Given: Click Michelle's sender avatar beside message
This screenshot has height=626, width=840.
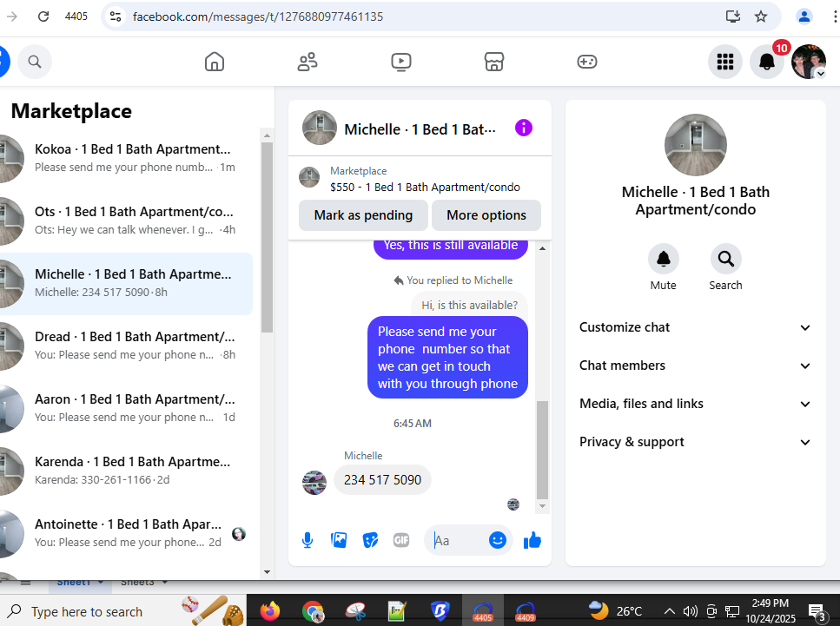Looking at the screenshot, I should (314, 483).
